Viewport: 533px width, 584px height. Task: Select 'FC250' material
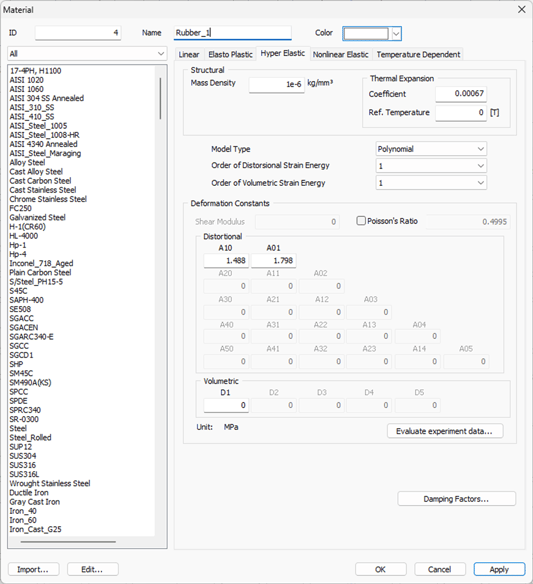click(20, 208)
